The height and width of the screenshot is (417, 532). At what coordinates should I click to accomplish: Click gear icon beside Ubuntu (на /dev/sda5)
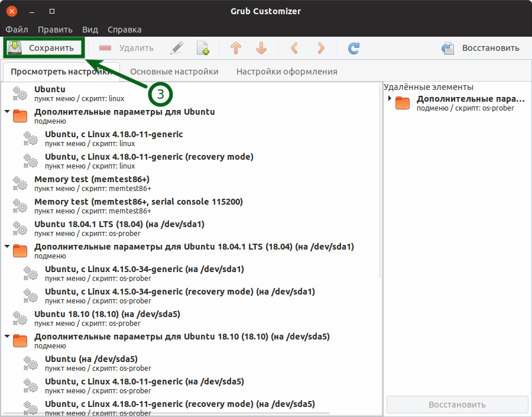[31, 363]
